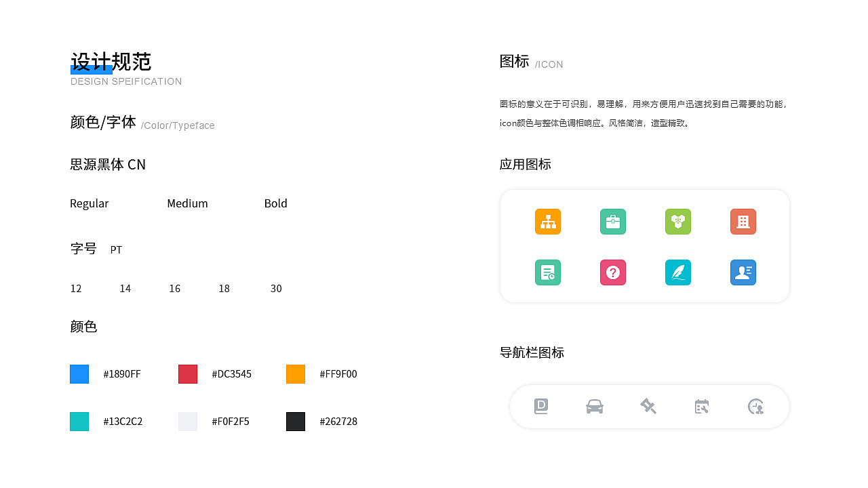Select the gavel icon in the navigation bar
868x488 pixels.
(x=648, y=406)
